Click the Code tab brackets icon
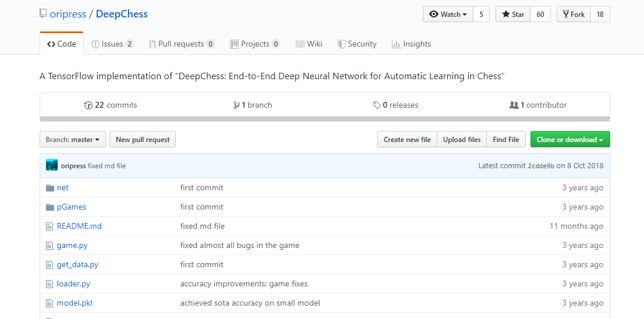Viewport: 644px width, 319px height. (51, 44)
